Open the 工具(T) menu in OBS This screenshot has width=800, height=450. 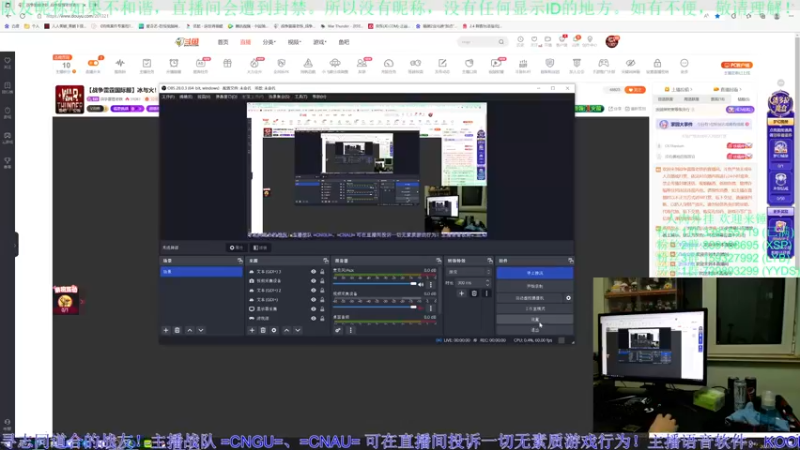click(301, 96)
